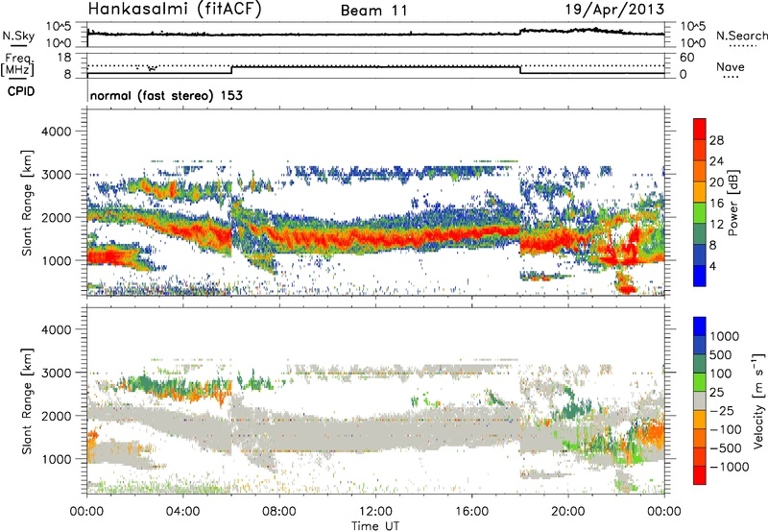Click the '16:00' time axis tick label
The image size is (768, 532).
(471, 512)
